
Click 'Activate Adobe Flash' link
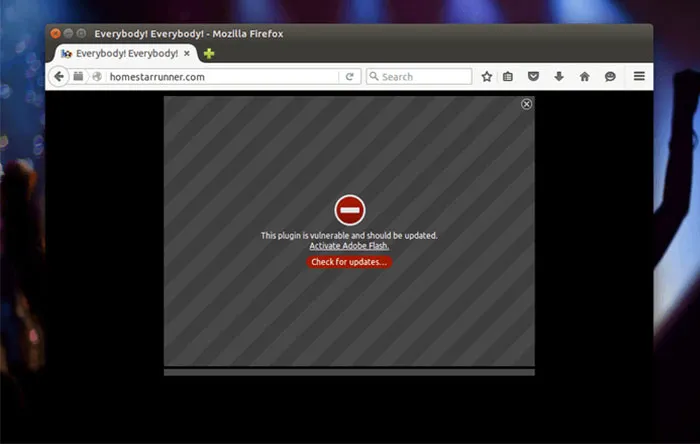click(349, 246)
